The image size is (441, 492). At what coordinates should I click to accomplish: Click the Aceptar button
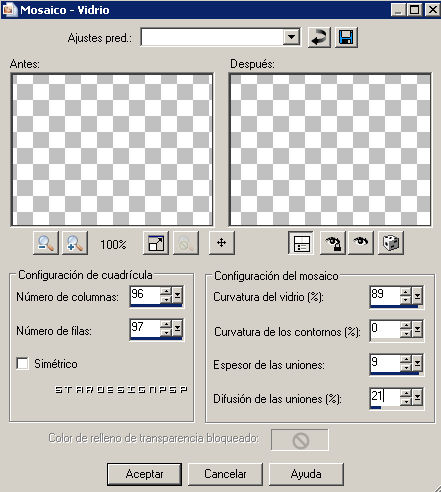pyautogui.click(x=144, y=474)
